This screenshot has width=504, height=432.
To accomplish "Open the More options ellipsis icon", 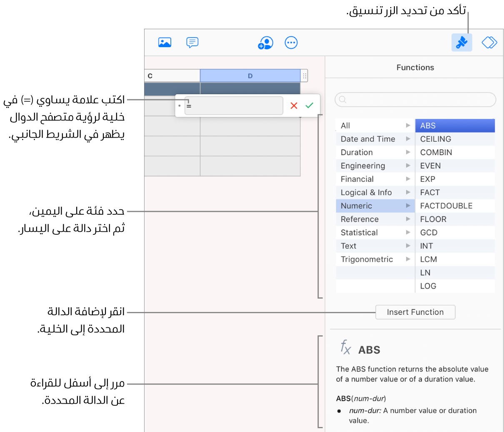I will 291,43.
